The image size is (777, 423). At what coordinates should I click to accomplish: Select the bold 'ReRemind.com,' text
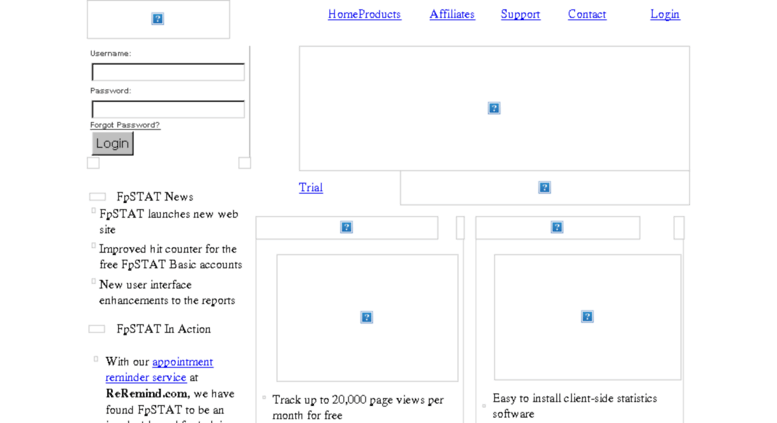tap(148, 394)
